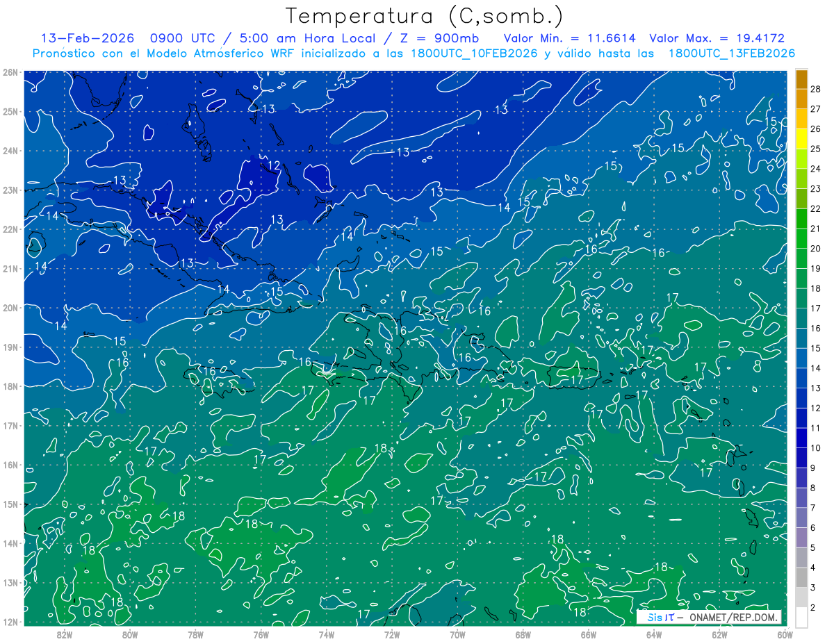This screenshot has height=644, width=834.
Task: Click the '72W' longitude axis label
Action: pos(392,634)
